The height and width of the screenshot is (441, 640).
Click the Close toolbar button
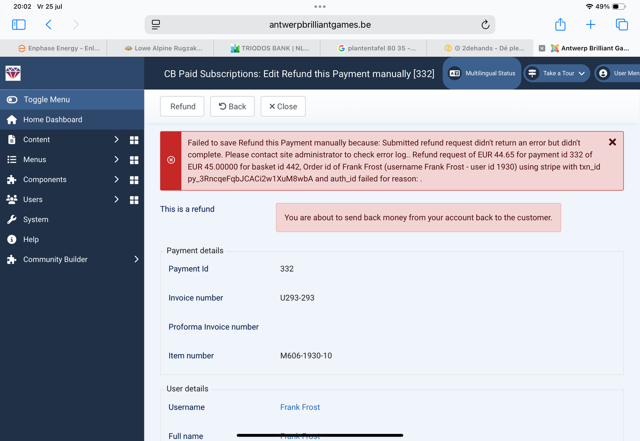tap(283, 107)
